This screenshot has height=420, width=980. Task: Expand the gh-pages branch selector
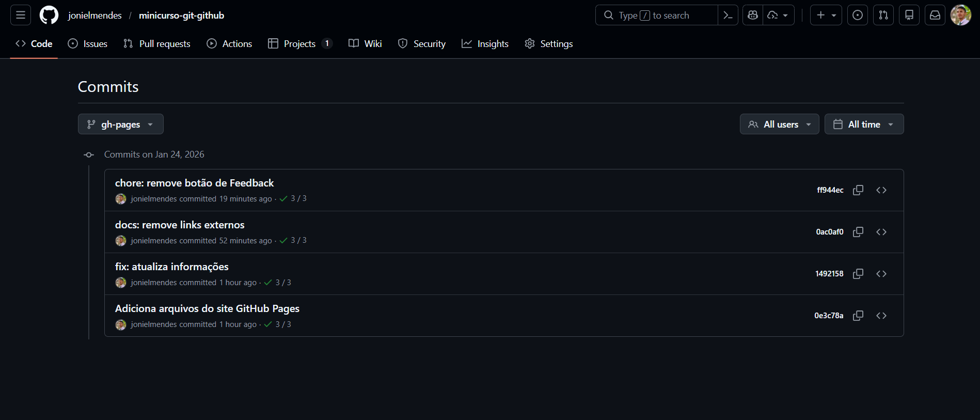120,124
